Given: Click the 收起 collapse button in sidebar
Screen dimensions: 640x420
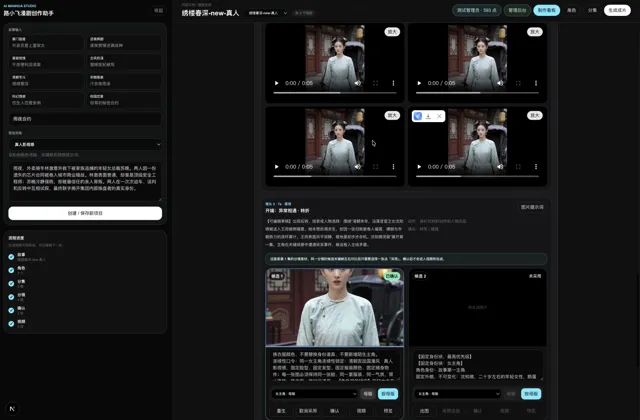Looking at the screenshot, I should tap(159, 10).
